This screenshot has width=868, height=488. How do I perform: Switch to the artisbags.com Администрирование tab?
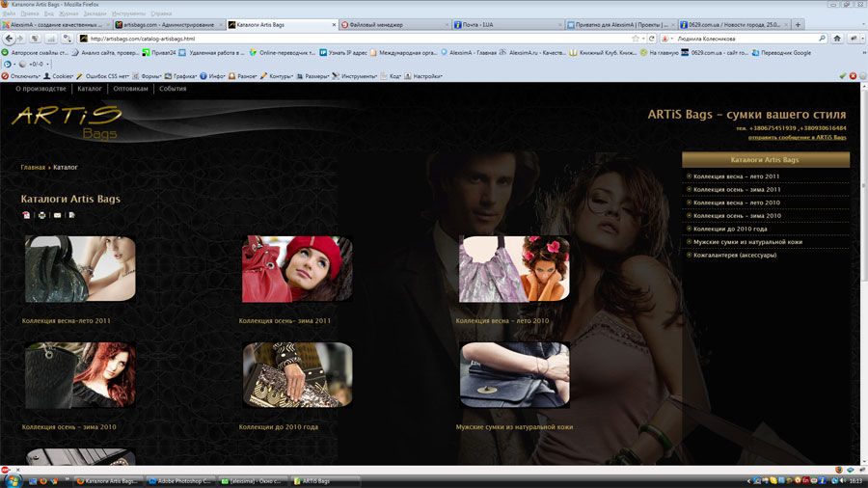coord(168,25)
